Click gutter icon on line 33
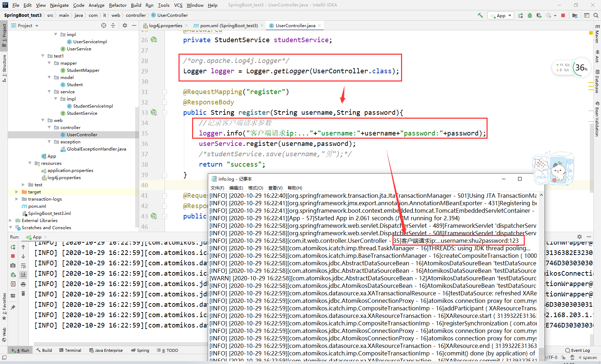This screenshot has width=601, height=364. click(154, 112)
